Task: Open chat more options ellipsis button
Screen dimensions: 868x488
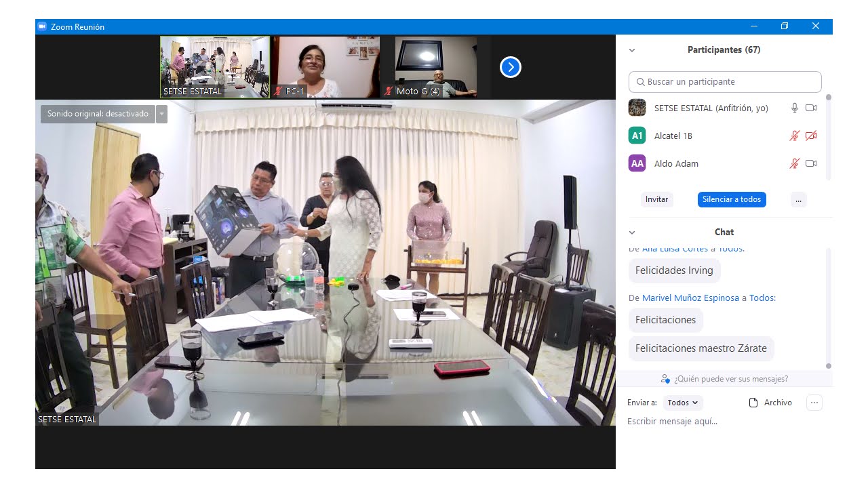Action: 814,403
